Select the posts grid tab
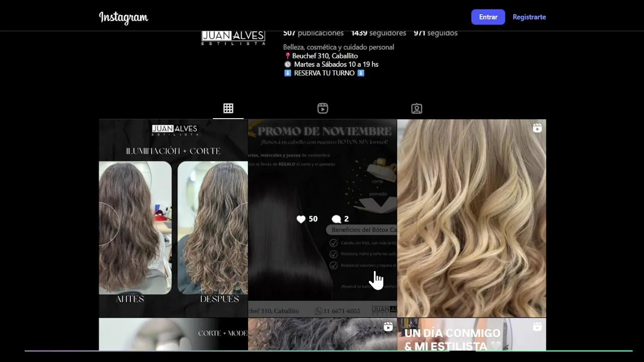 click(x=228, y=108)
